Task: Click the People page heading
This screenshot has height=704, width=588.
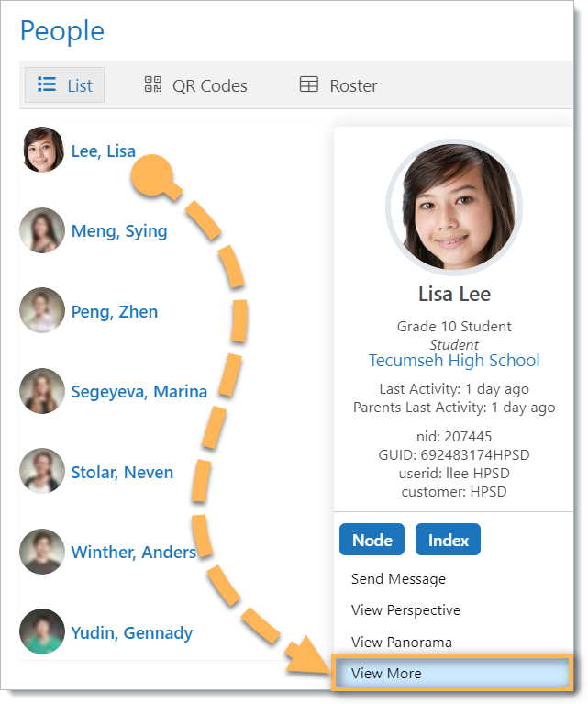Action: click(62, 31)
